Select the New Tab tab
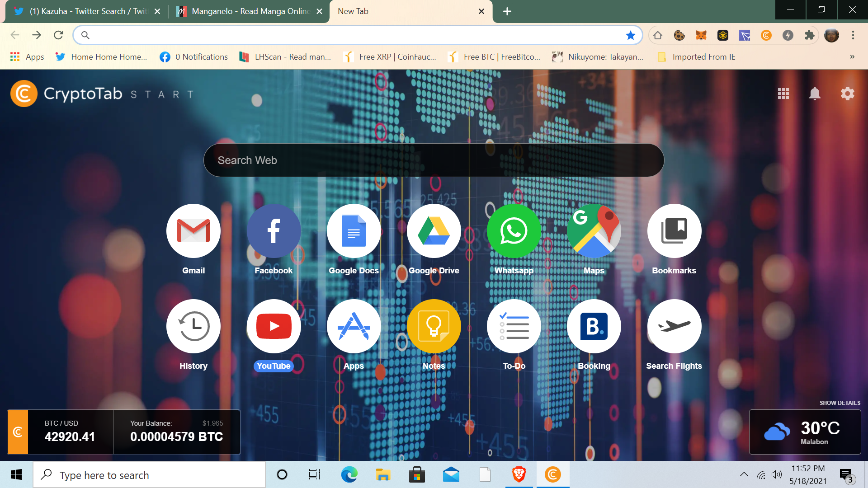Image resolution: width=868 pixels, height=488 pixels. [411, 11]
